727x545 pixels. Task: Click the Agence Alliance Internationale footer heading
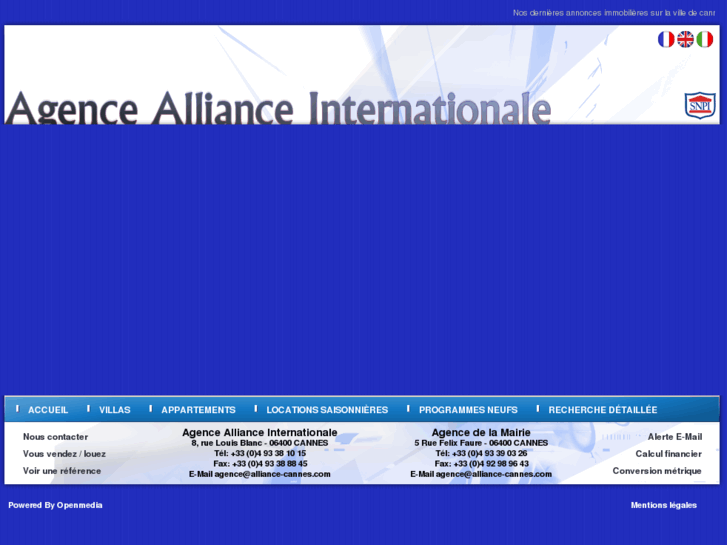[x=260, y=433]
